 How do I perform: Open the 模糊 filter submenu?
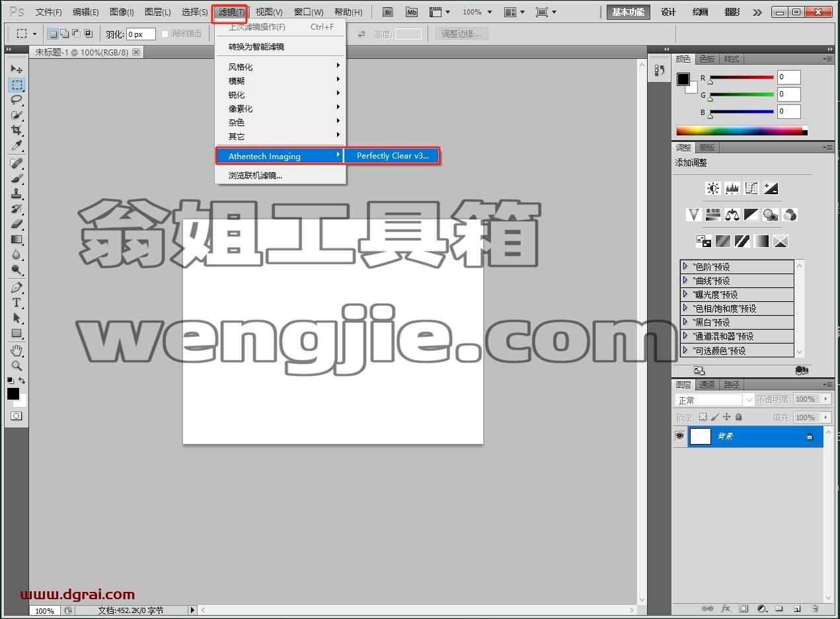click(282, 81)
